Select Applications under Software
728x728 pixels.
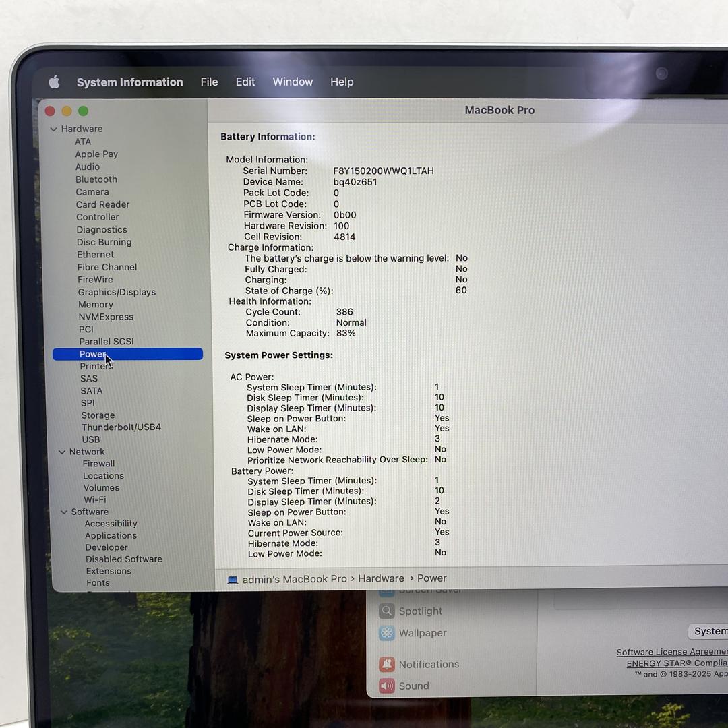[111, 536]
